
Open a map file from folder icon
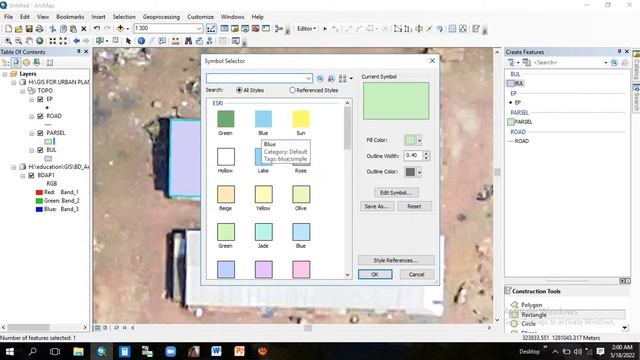click(19, 29)
